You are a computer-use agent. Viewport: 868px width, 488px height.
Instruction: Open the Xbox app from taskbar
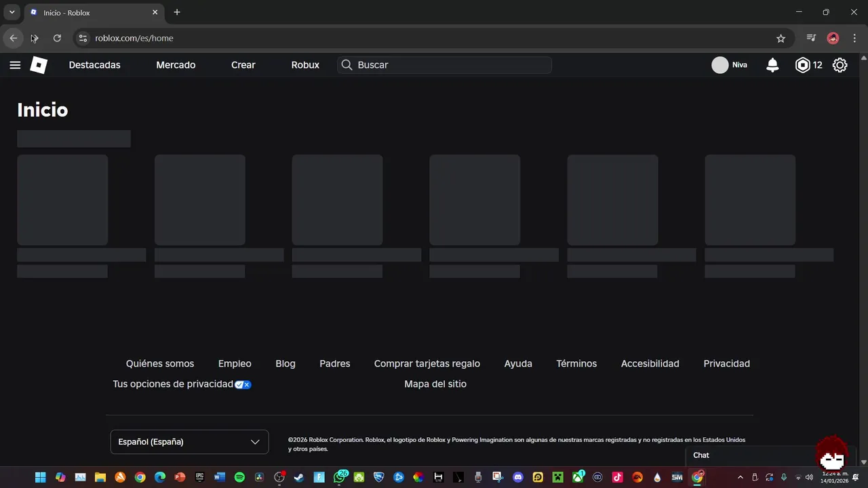pos(578,477)
